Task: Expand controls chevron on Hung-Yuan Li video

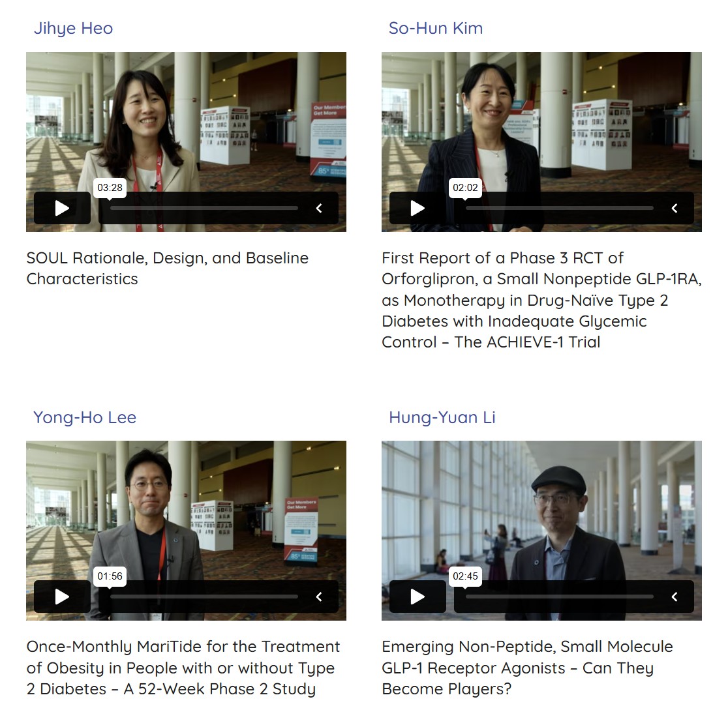Action: pyautogui.click(x=675, y=597)
